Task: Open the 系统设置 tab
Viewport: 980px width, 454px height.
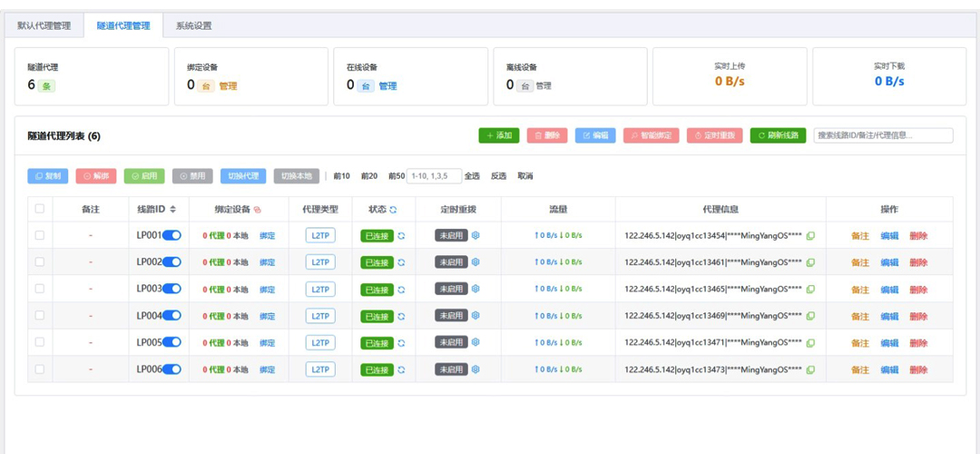Action: click(194, 26)
